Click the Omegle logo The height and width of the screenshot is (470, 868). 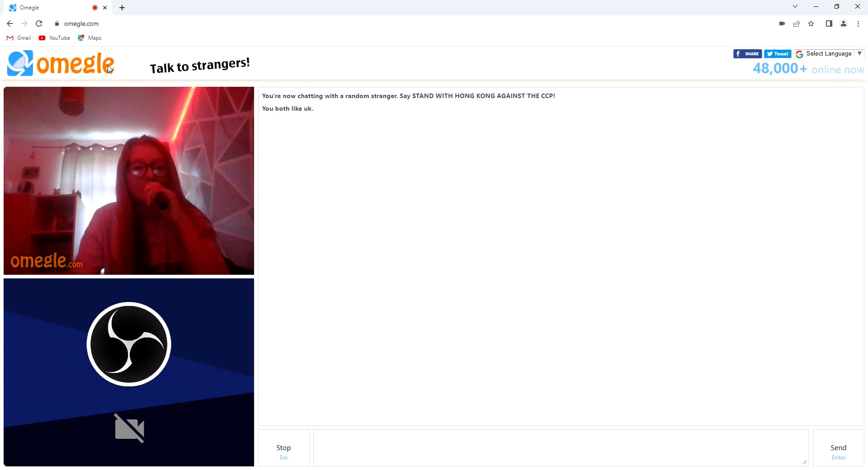60,63
